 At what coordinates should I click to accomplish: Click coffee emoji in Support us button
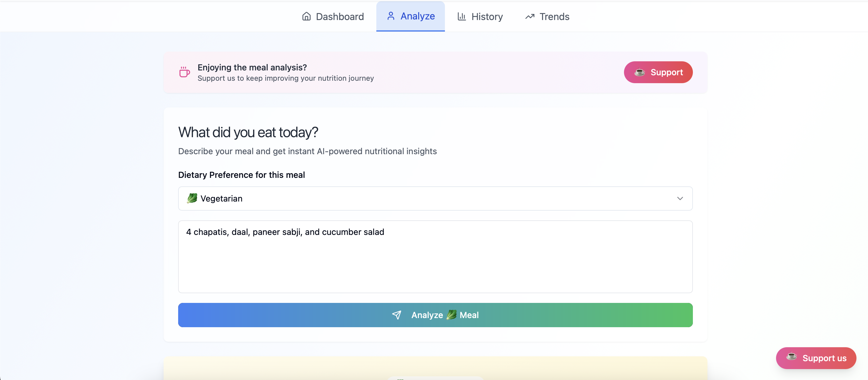click(791, 357)
